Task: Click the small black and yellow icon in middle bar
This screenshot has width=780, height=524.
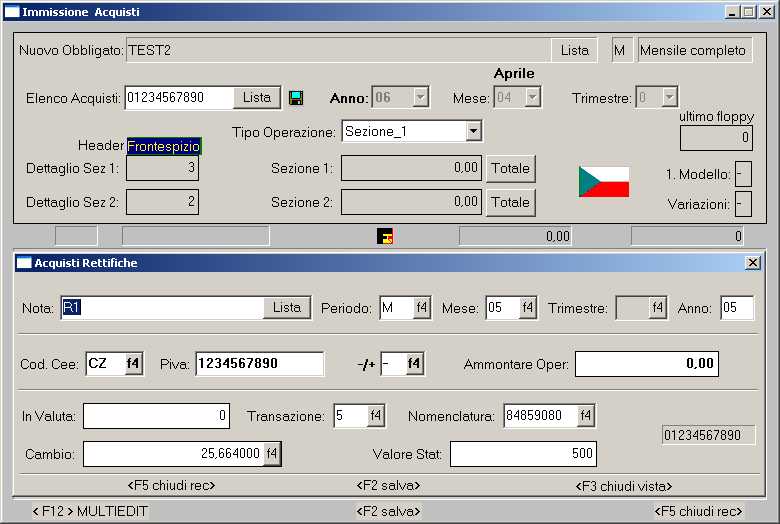Action: point(385,236)
